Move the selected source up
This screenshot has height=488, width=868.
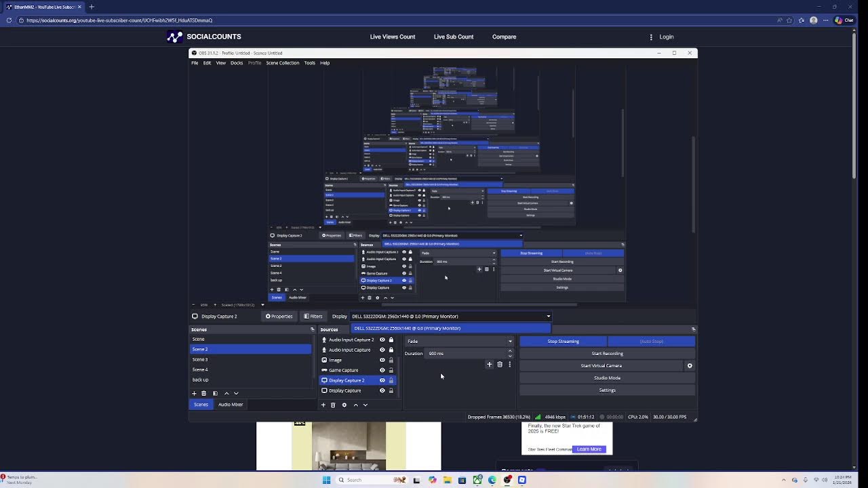click(x=355, y=405)
